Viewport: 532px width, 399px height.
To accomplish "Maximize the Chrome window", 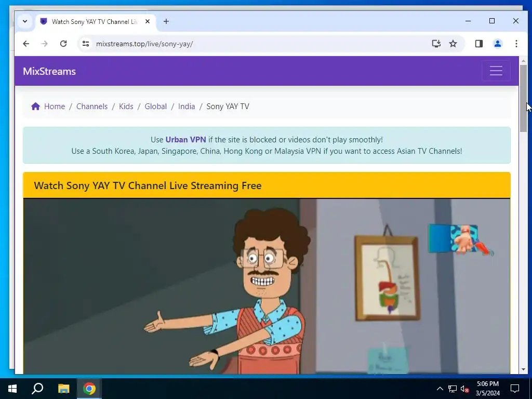I will click(x=492, y=21).
